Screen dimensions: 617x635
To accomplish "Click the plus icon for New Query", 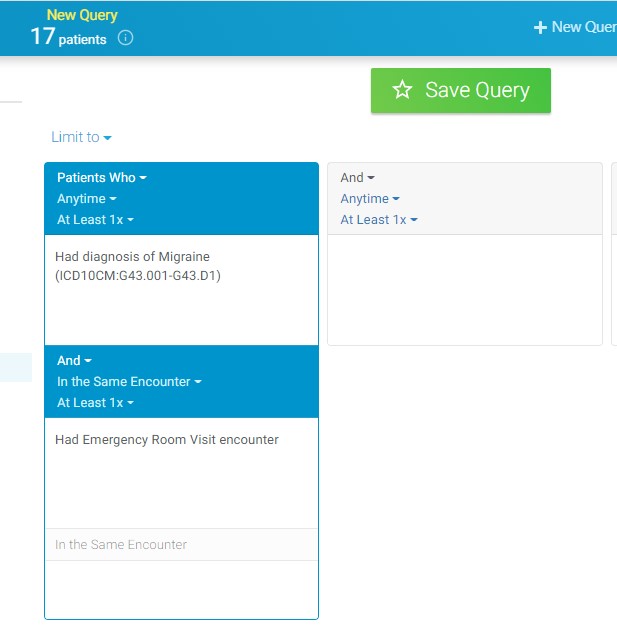I will 540,27.
